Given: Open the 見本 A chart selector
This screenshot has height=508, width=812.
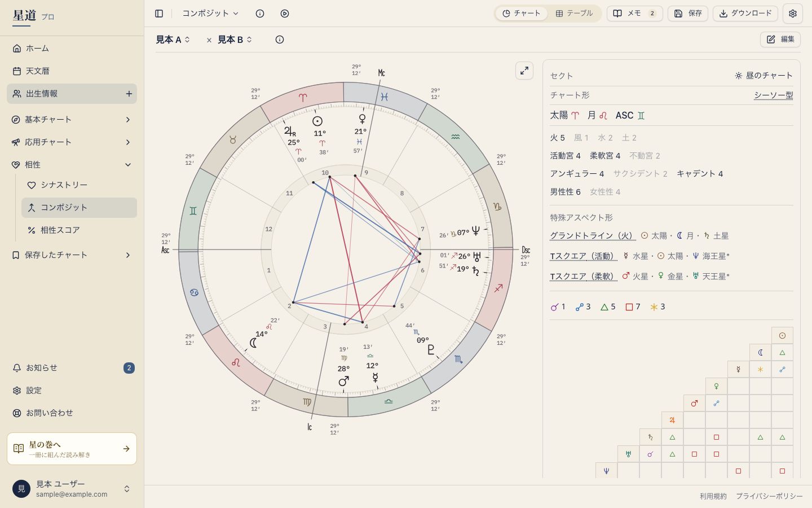Looking at the screenshot, I should [173, 40].
